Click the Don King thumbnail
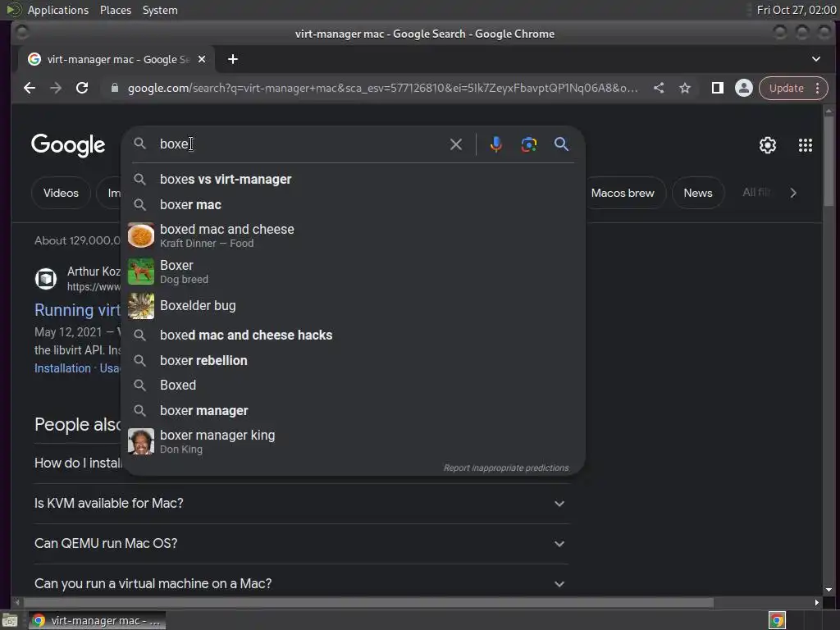This screenshot has height=630, width=840. click(141, 441)
